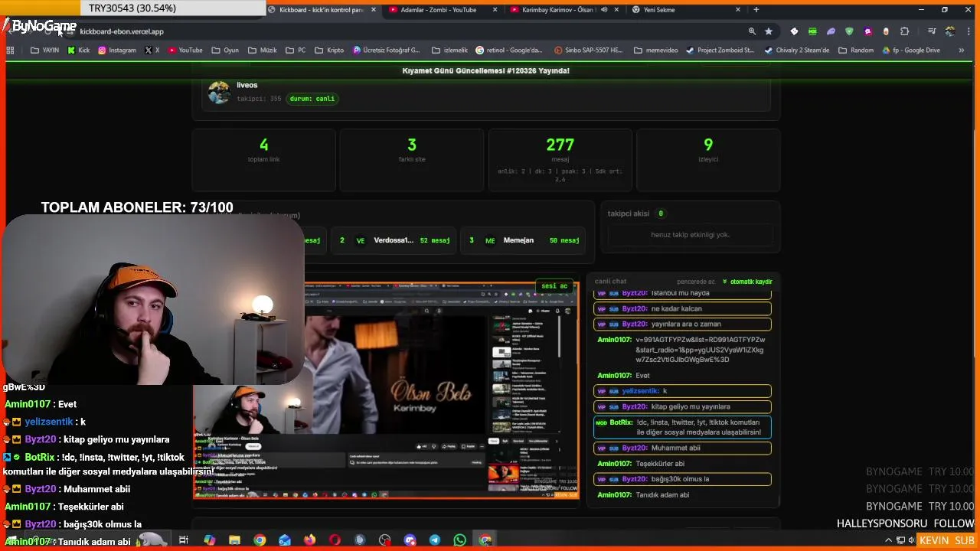This screenshot has height=551, width=980.
Task: Open Chrome three-dot menu
Action: point(967,31)
